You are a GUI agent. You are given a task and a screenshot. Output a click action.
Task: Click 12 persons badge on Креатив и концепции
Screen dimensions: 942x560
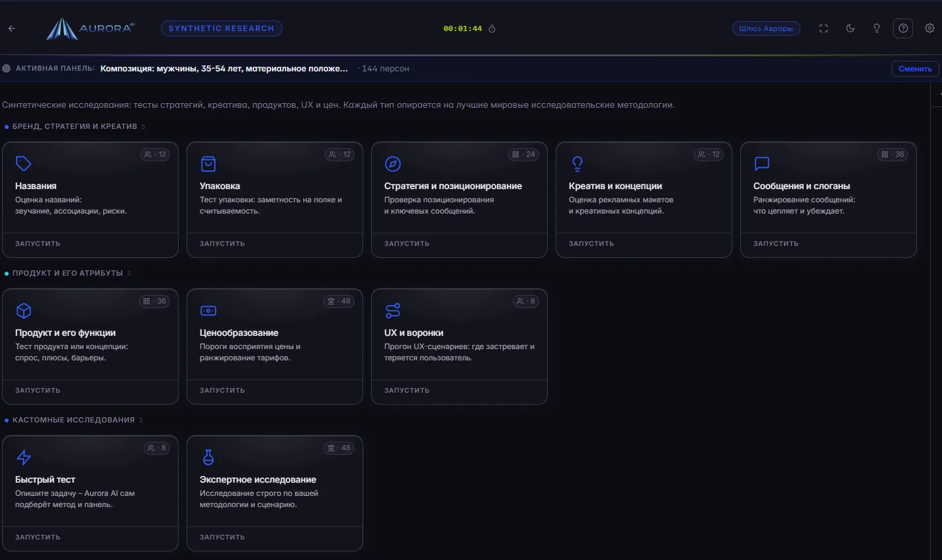(709, 155)
